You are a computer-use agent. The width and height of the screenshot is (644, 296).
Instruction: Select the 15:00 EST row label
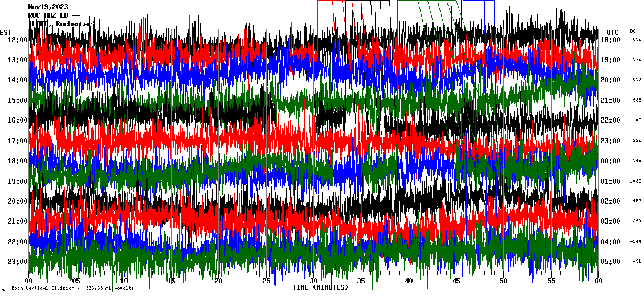pos(18,100)
